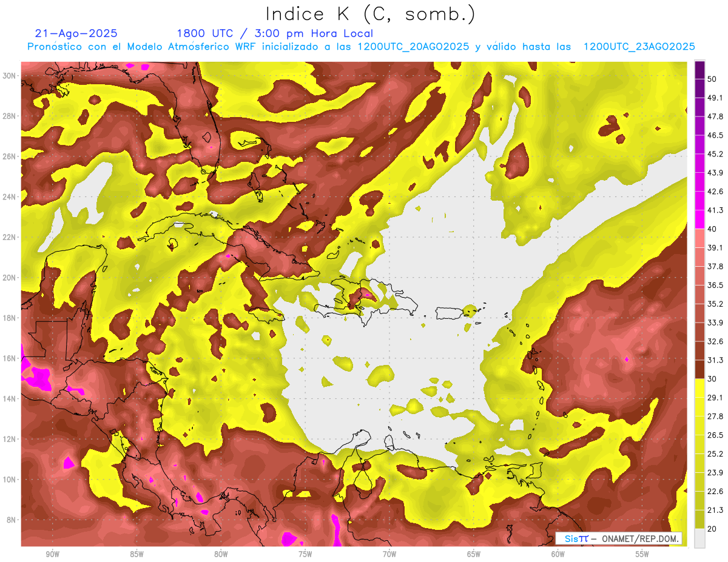
Task: Click colorbar value "35.2"
Action: point(715,304)
